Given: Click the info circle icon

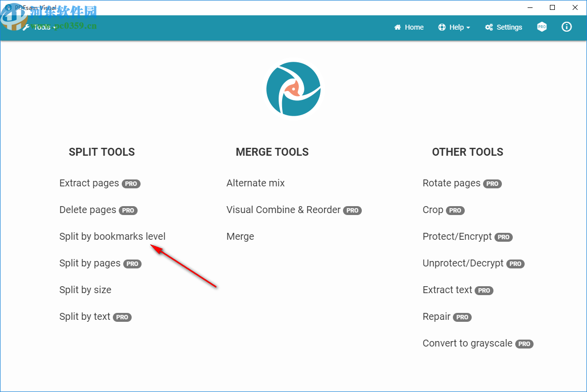Looking at the screenshot, I should click(566, 27).
